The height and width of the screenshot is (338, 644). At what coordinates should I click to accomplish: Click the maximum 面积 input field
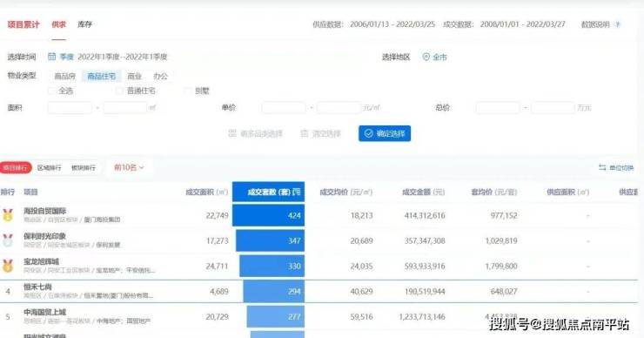[x=125, y=108]
